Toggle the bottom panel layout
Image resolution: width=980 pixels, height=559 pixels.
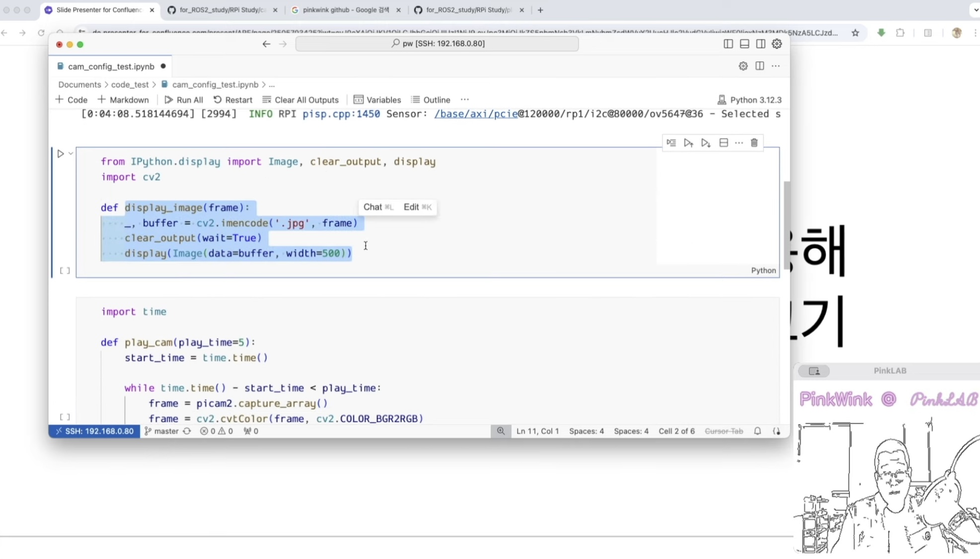[744, 44]
